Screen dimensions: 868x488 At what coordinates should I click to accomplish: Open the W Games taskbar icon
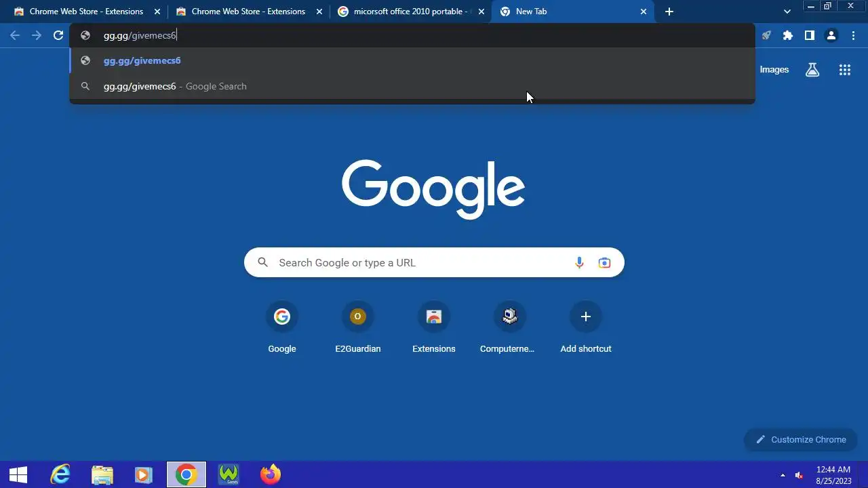coord(229,474)
